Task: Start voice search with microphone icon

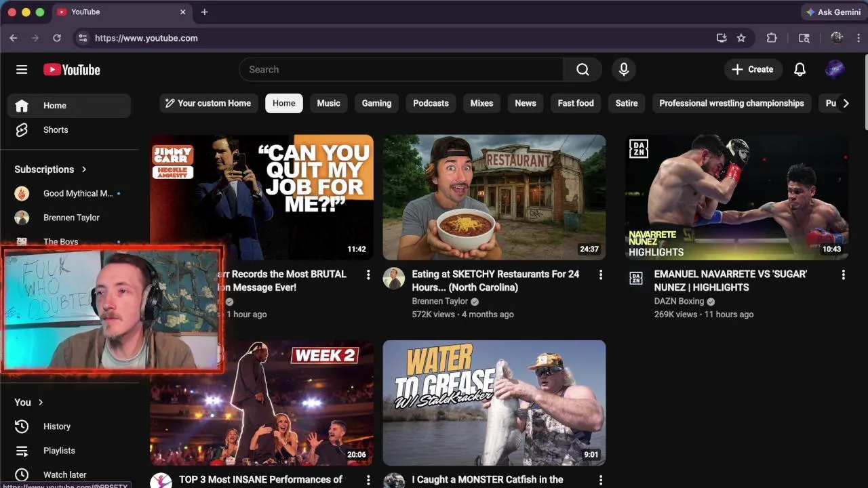Action: [624, 69]
